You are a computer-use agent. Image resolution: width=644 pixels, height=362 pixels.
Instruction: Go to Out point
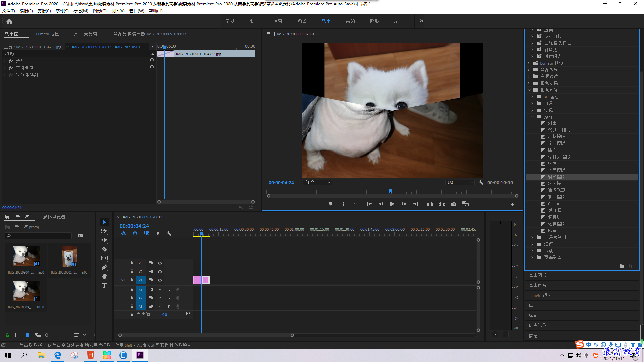pyautogui.click(x=416, y=204)
